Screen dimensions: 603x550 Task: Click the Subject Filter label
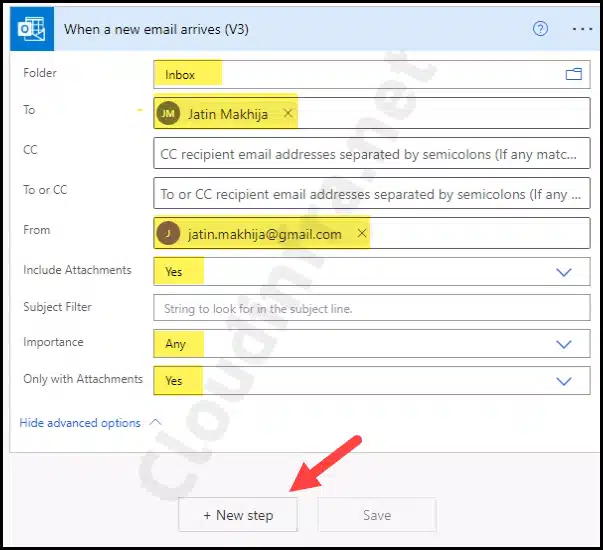[x=57, y=307]
